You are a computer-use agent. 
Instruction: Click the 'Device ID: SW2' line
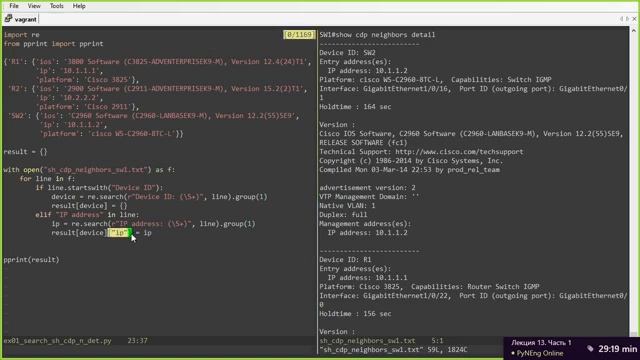pyautogui.click(x=347, y=53)
